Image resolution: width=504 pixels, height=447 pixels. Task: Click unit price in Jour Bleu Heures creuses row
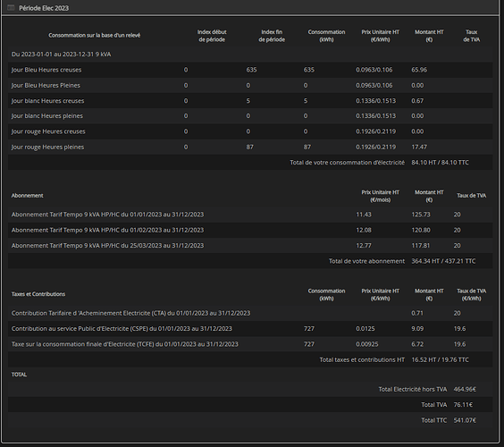(x=374, y=70)
